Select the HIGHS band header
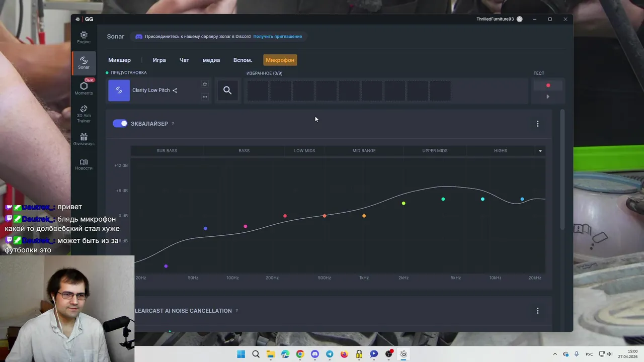Image resolution: width=644 pixels, height=362 pixels. [501, 151]
